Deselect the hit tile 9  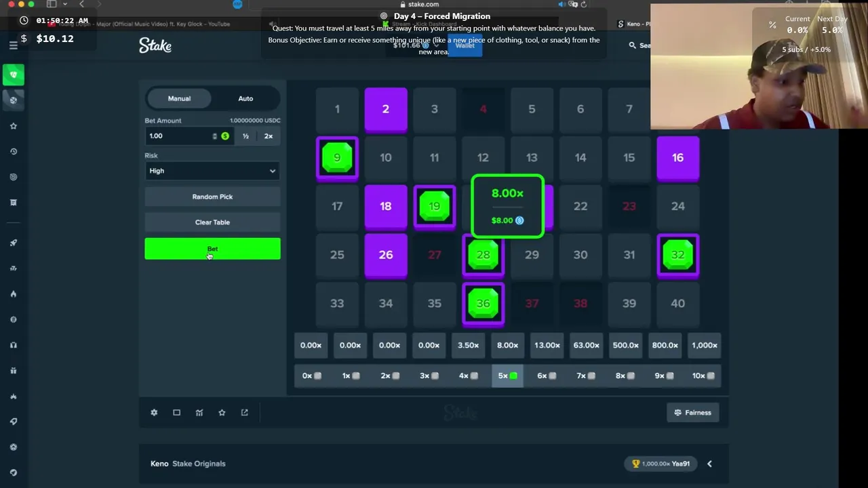tap(337, 158)
